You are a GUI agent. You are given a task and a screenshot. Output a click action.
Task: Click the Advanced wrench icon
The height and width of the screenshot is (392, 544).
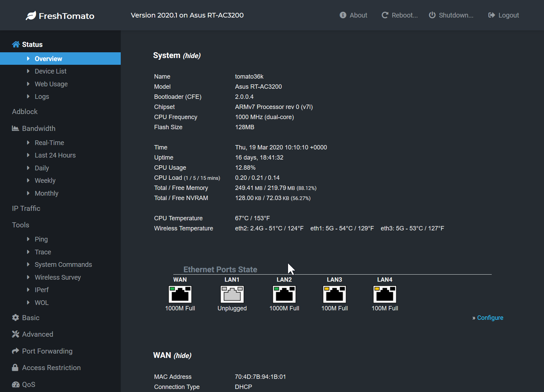(x=15, y=334)
